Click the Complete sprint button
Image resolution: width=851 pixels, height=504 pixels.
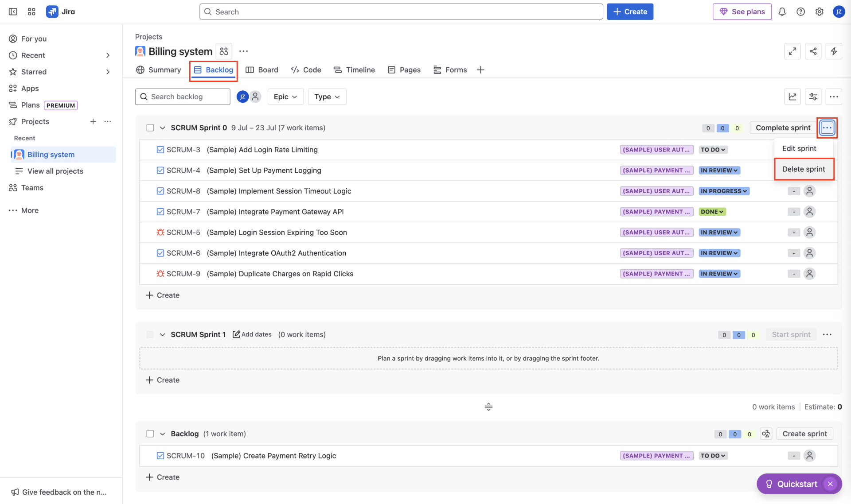tap(783, 128)
